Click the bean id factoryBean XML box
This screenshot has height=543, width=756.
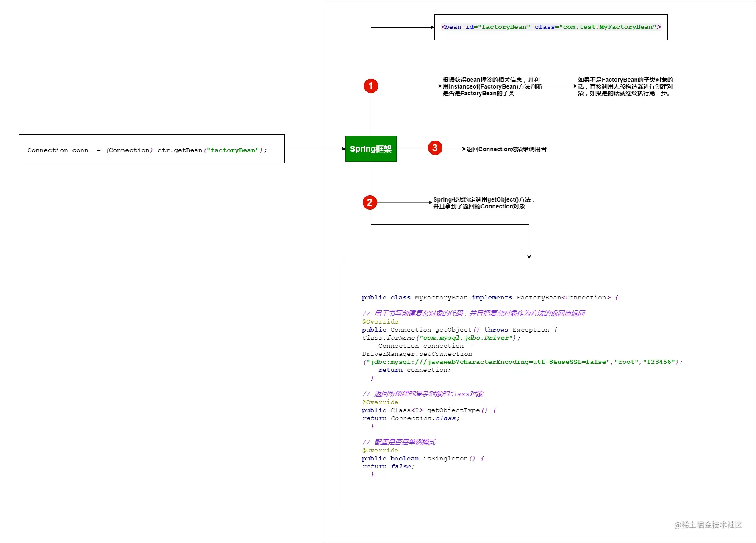point(551,27)
